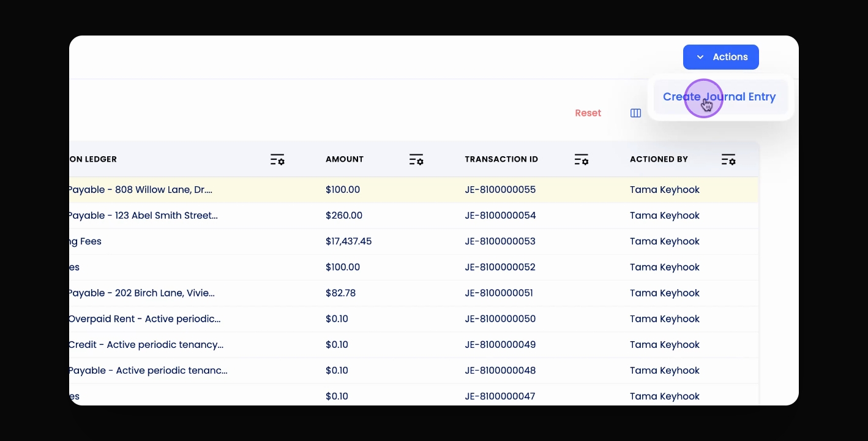
Task: Sort by the Transaction ID column header
Action: (x=501, y=159)
